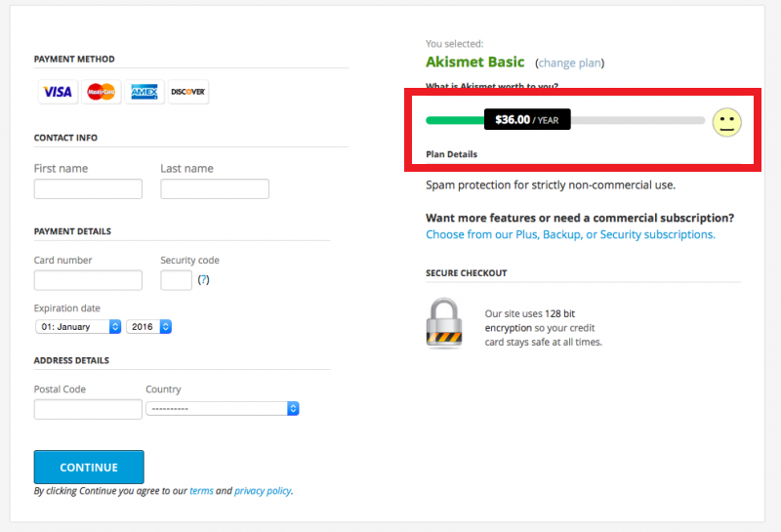Screen dimensions: 781x532
Task: Click 'Want more features' bold heading
Action: pos(580,219)
